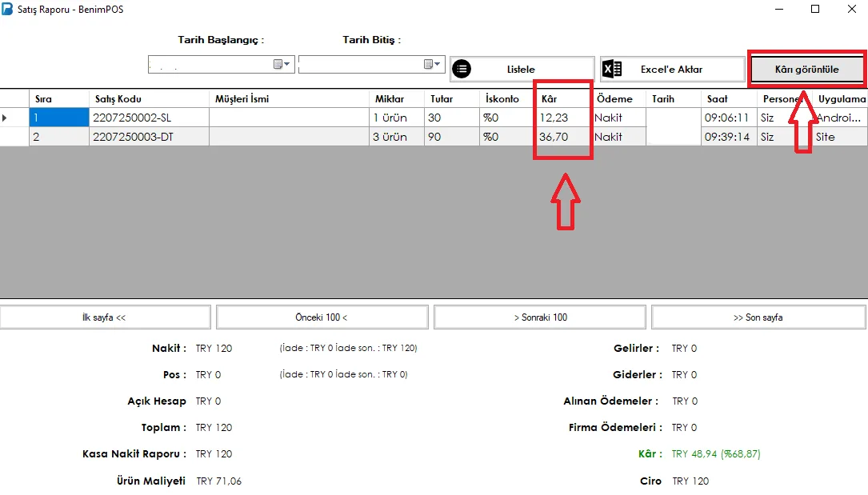Select sale code 2207250003-DT cell
Viewport: 868px width, 495px height.
[x=149, y=137]
